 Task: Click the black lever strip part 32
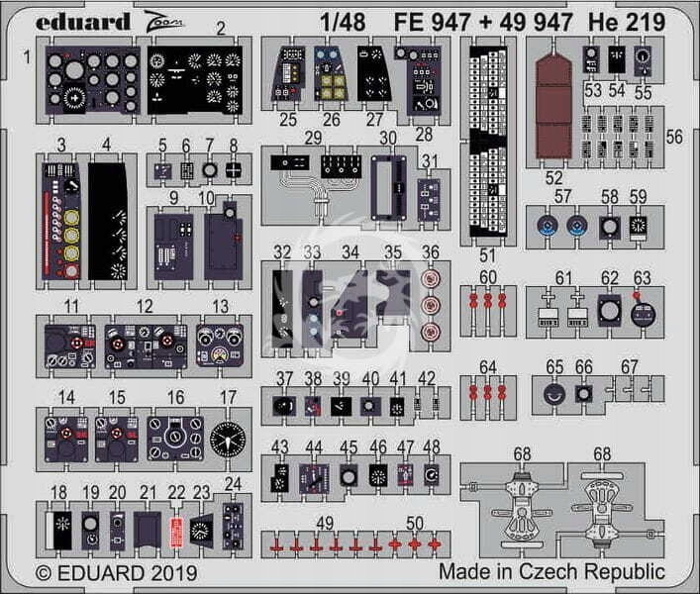coord(282,308)
